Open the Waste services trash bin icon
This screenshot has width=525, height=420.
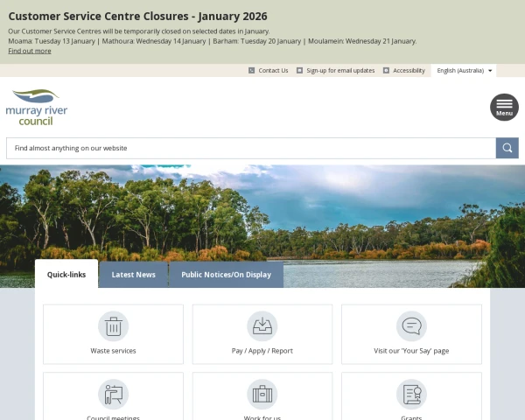(x=113, y=326)
